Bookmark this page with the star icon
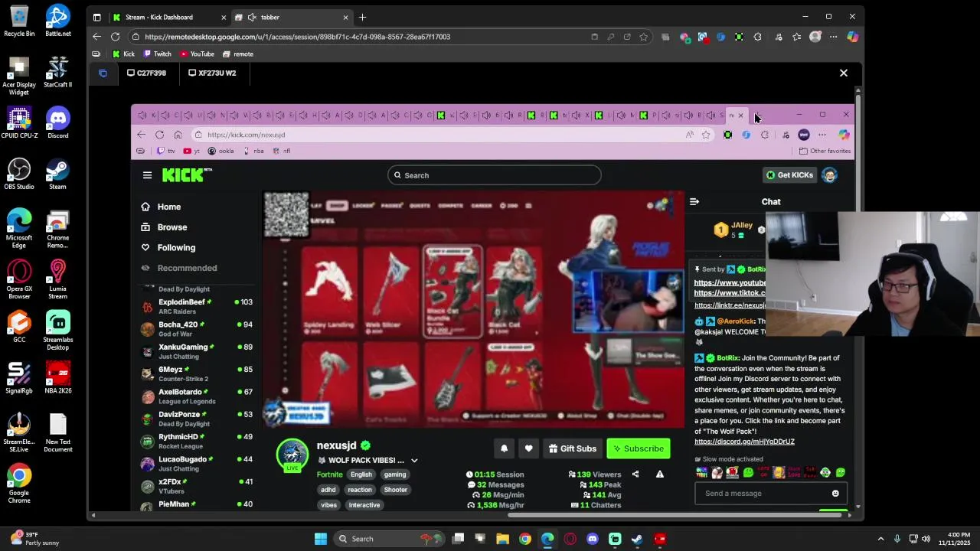The image size is (980, 551). (644, 37)
